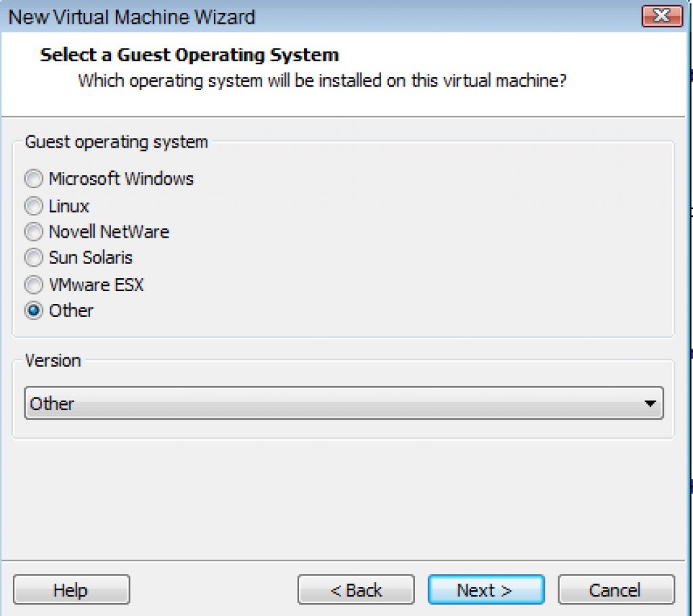Viewport: 693px width, 616px height.
Task: Choose the VMware ESX option
Action: pyautogui.click(x=33, y=285)
